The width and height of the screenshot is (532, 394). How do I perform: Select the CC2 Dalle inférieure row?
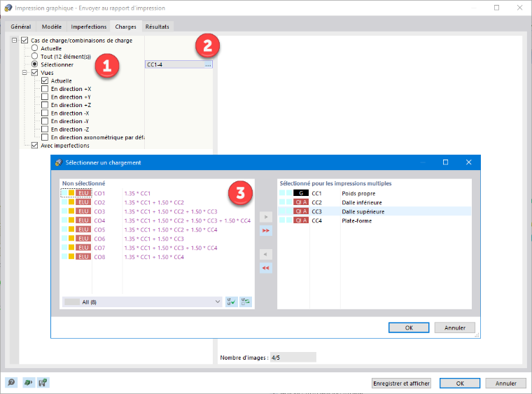click(x=374, y=202)
